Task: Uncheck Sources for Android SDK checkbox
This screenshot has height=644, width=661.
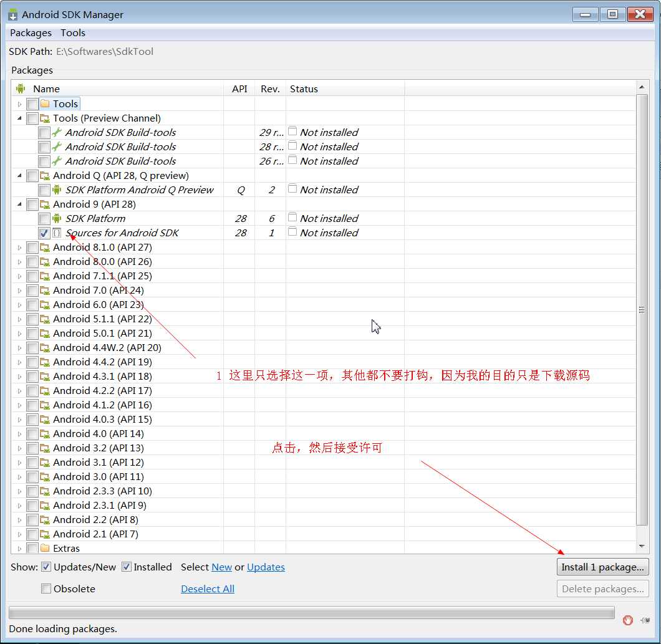Action: [44, 233]
